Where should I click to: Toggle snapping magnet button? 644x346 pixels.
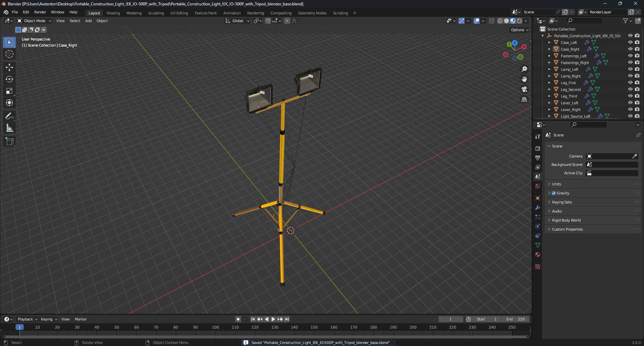coord(268,21)
